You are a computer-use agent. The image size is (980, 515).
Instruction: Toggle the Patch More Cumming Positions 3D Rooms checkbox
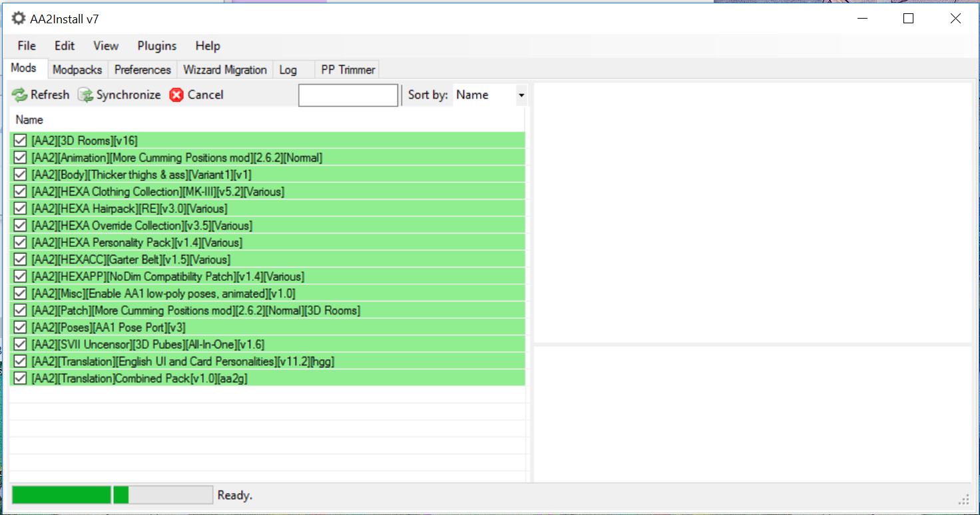pos(20,310)
